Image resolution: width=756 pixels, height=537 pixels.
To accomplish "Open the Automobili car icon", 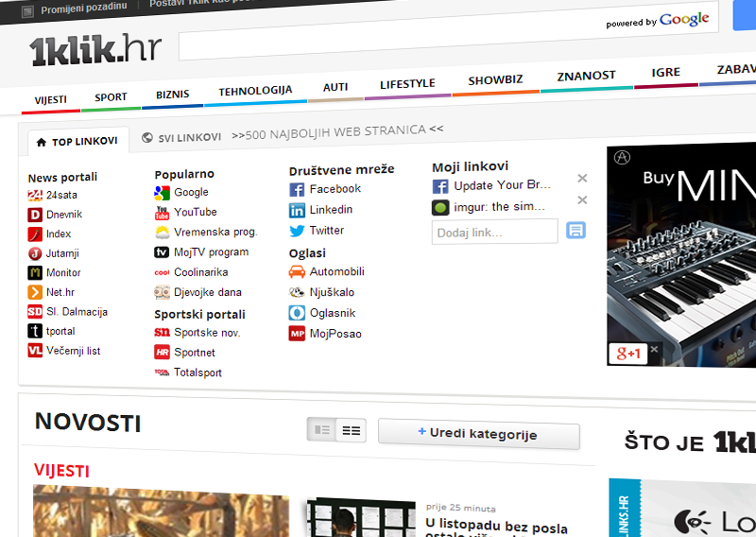I will [297, 272].
